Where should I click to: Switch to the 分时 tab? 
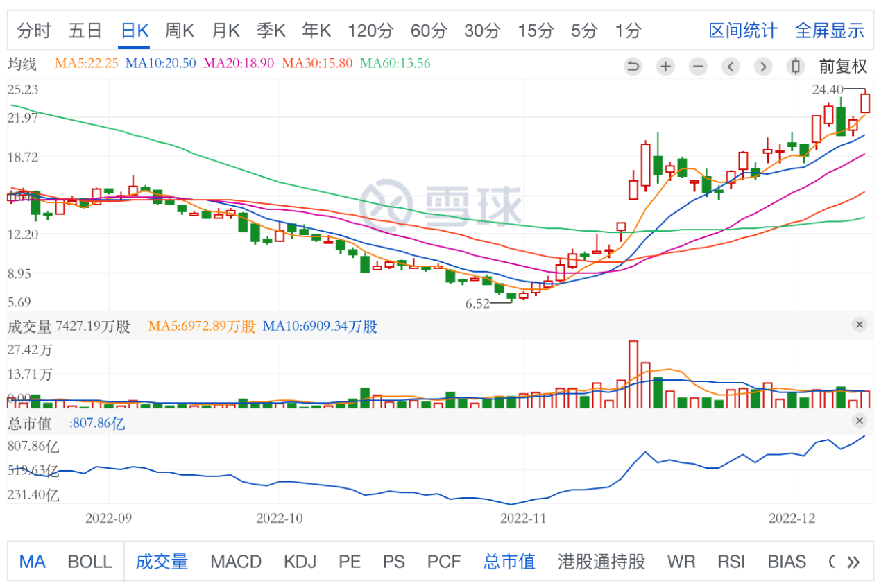click(34, 31)
